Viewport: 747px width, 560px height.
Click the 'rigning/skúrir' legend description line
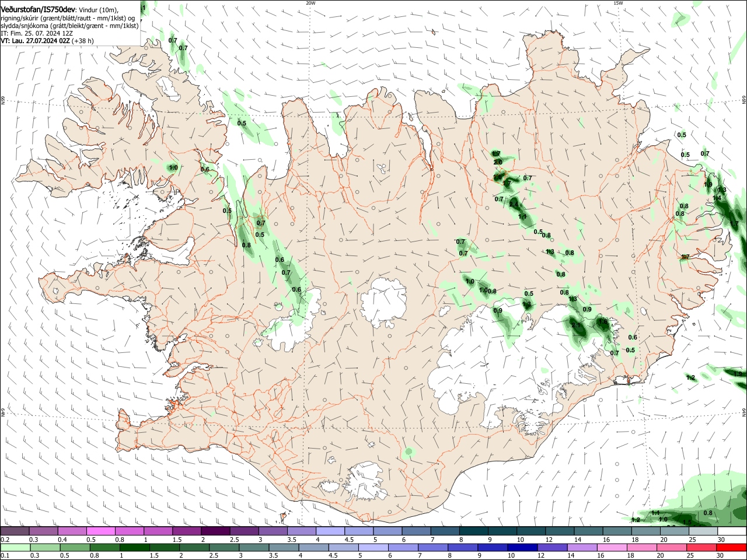[x=67, y=18]
